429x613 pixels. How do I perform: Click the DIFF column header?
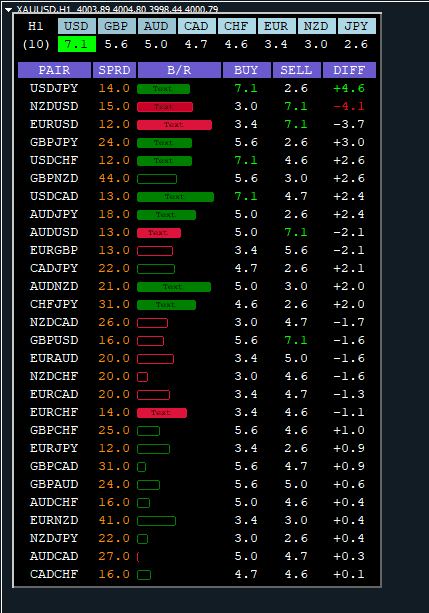(x=349, y=70)
